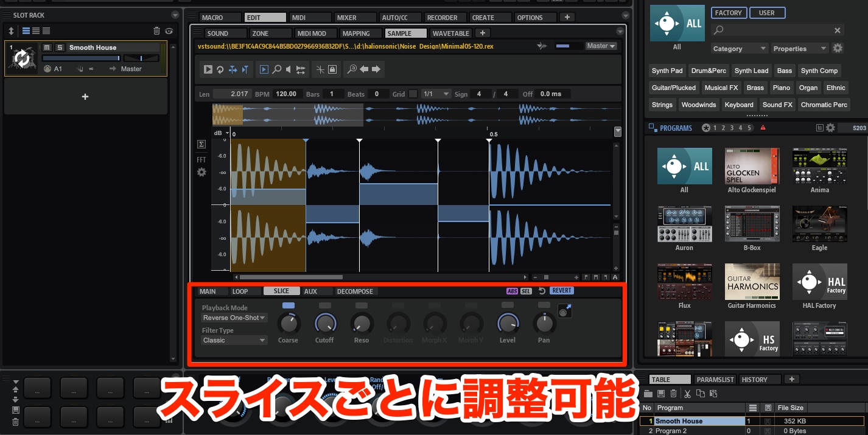Toggle the enable button above Coarse knob
The height and width of the screenshot is (435, 868).
(289, 305)
